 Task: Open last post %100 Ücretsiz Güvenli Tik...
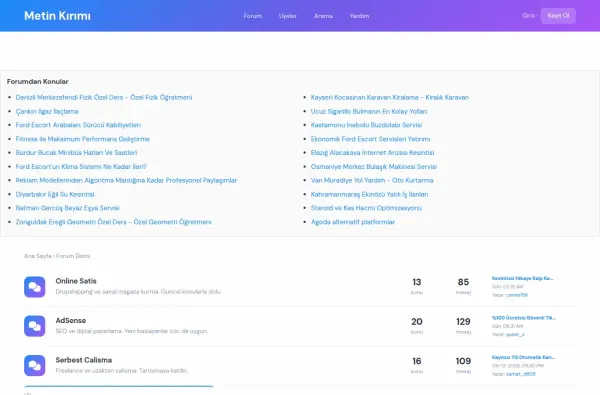(x=524, y=318)
